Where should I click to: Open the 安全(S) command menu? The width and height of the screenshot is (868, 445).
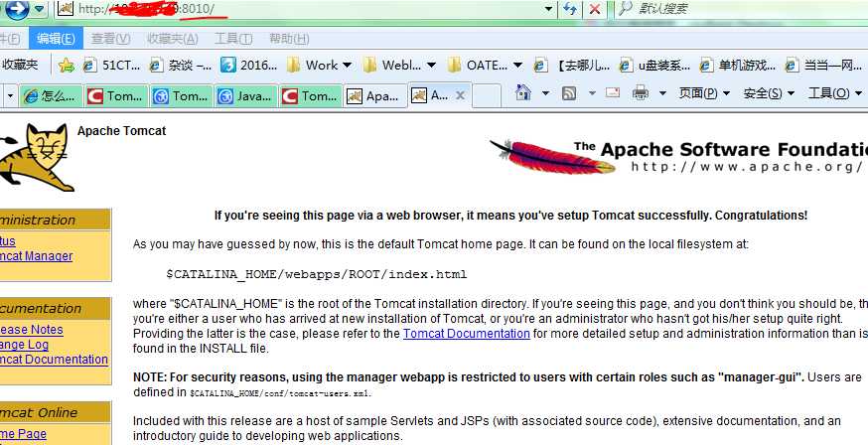click(769, 93)
